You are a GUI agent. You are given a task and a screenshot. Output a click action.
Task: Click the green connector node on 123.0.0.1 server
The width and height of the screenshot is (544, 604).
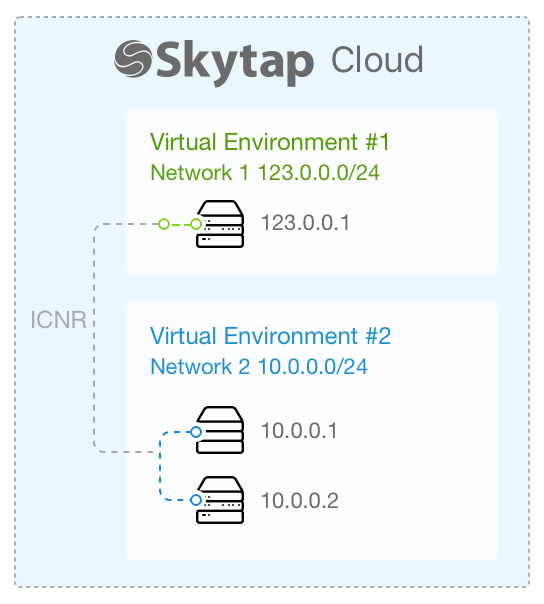(196, 224)
